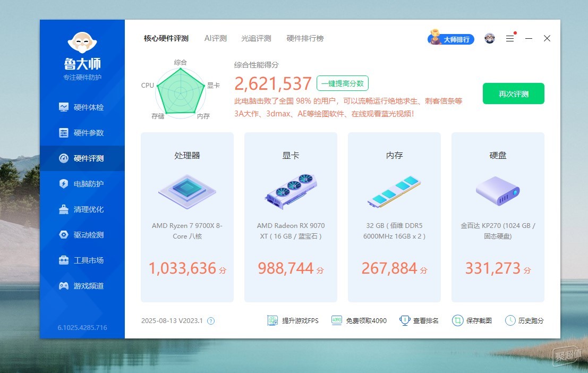Click the 2,621,537 overall score

coord(273,83)
